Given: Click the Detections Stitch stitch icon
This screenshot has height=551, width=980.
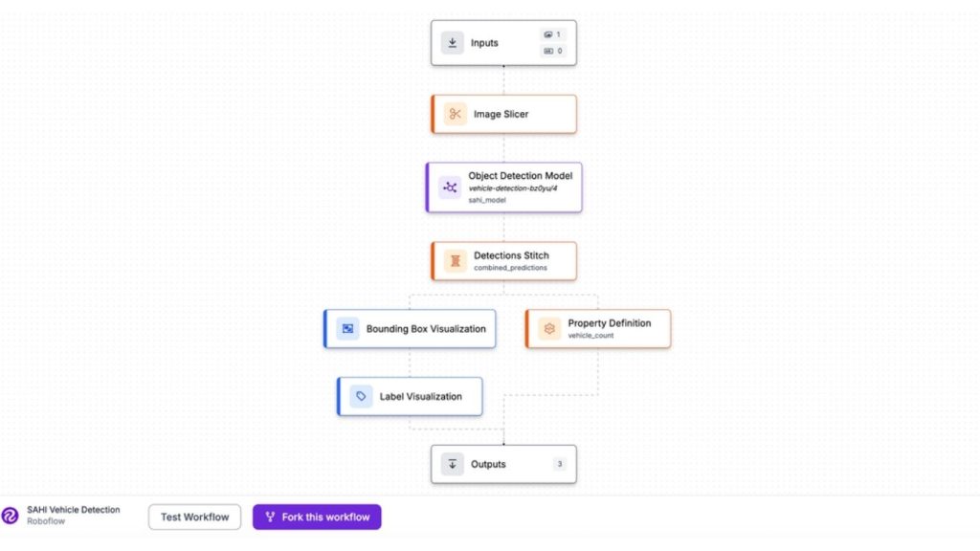Looking at the screenshot, I should click(455, 260).
